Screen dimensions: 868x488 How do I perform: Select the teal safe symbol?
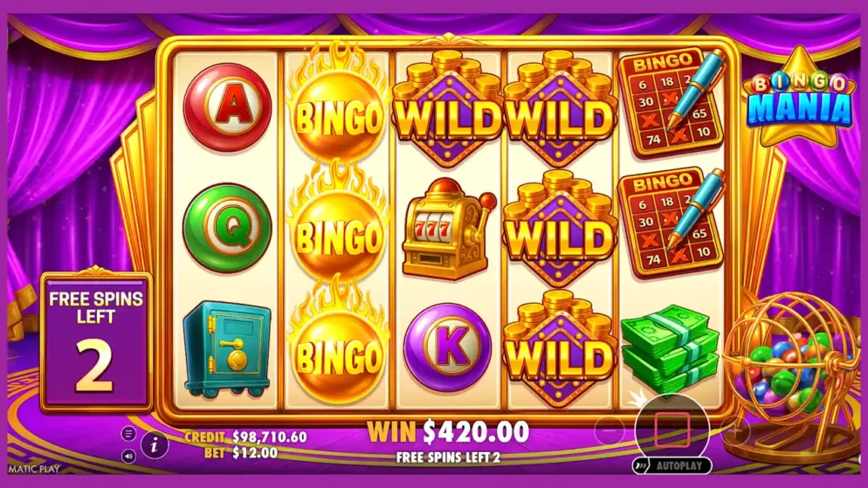pos(226,349)
